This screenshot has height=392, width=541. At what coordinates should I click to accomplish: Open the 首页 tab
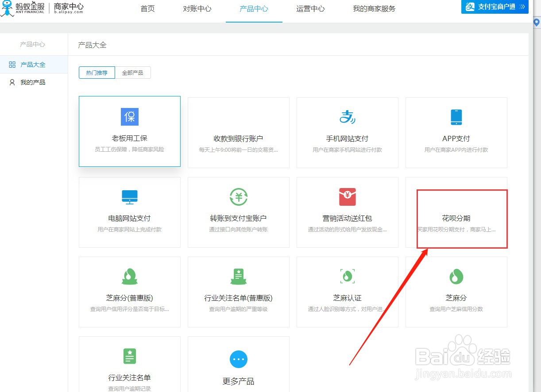(148, 8)
